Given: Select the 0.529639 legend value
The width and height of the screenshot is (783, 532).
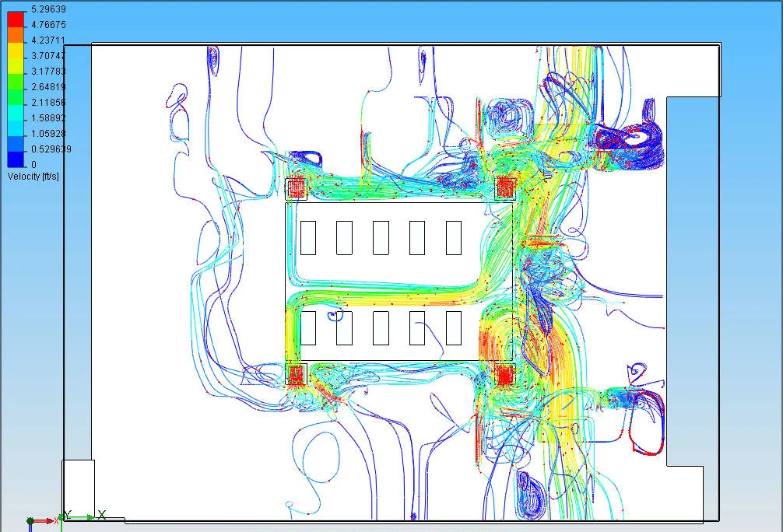Looking at the screenshot, I should pos(51,149).
